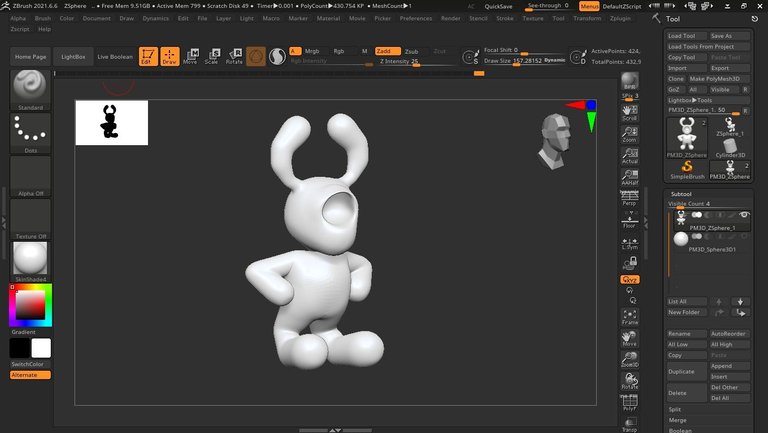Screen dimensions: 768x433
Task: Toggle Zadd sculpt mode
Action: click(387, 51)
